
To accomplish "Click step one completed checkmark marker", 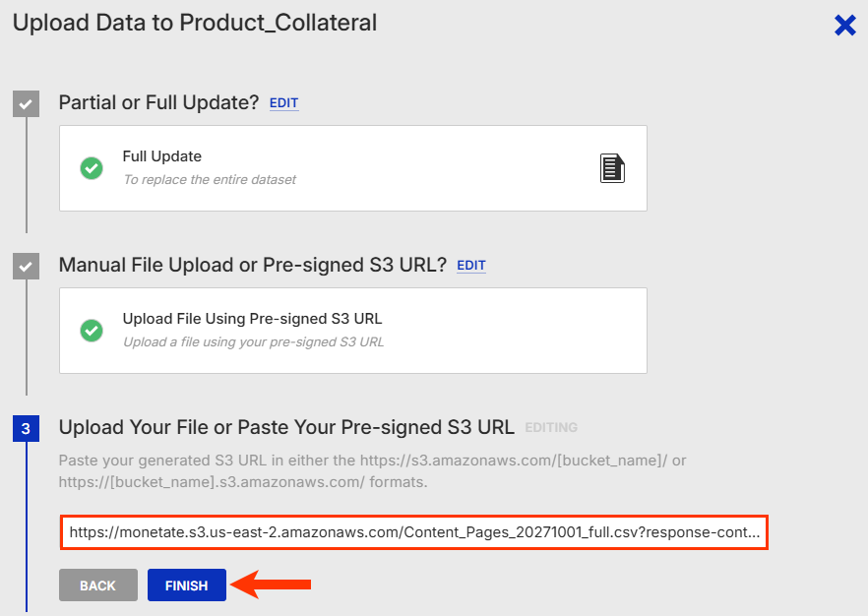I will pos(26,103).
